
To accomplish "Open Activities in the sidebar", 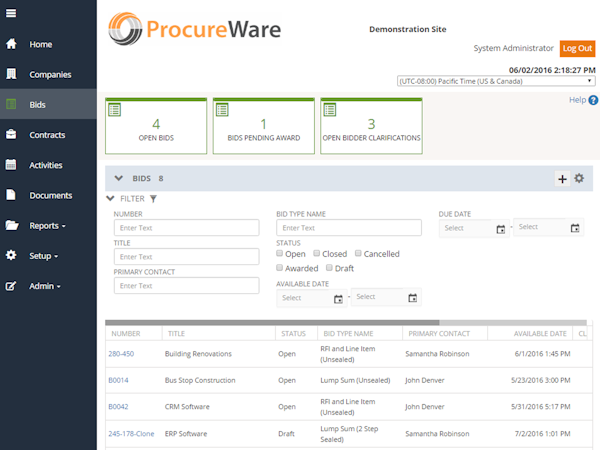I will pos(46,165).
